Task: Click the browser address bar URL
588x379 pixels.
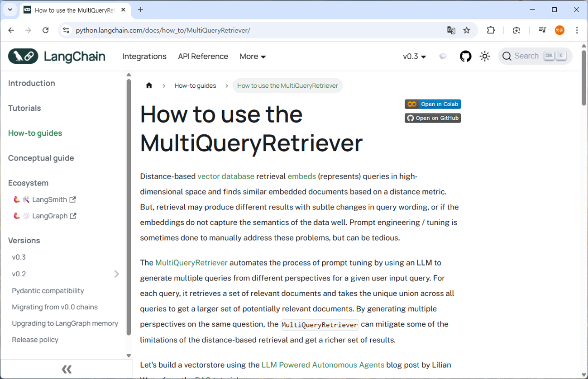Action: [163, 30]
